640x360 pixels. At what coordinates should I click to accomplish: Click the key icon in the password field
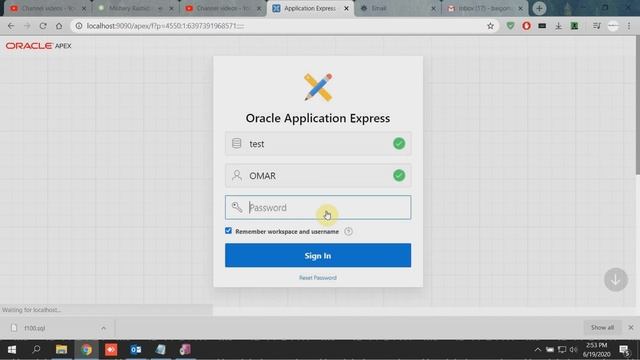pos(237,207)
